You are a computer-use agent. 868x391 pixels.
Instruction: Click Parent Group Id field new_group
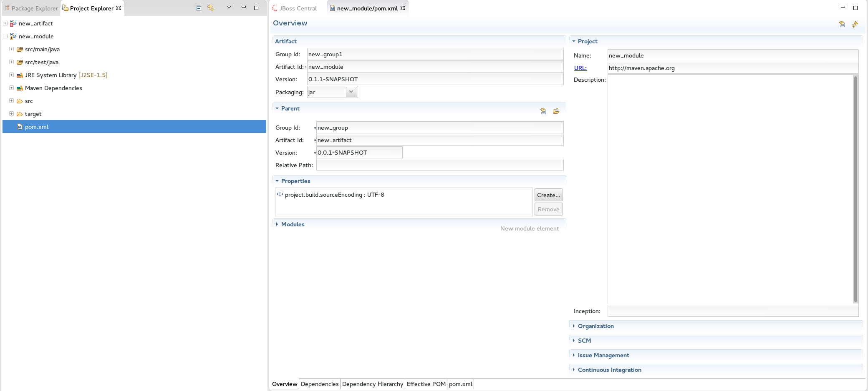440,128
